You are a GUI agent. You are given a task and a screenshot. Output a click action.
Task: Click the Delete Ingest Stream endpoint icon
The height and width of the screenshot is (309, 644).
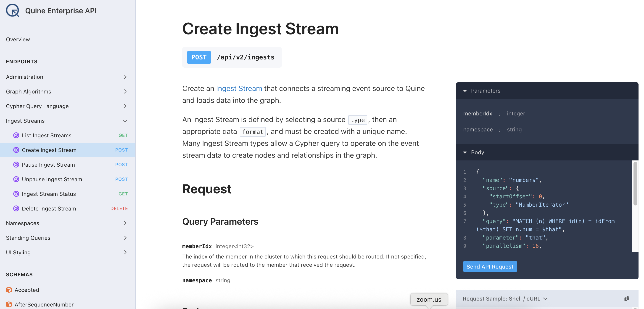[x=16, y=208]
